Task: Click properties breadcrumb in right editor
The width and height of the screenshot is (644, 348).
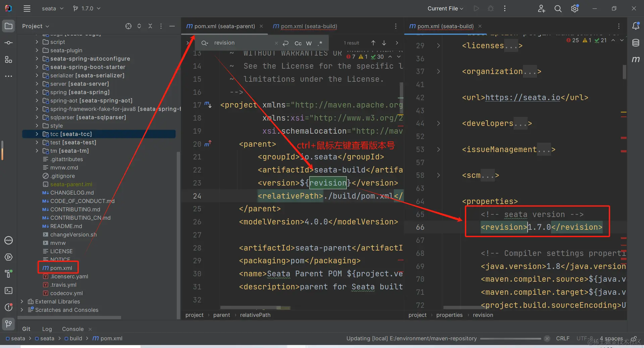Action: [x=449, y=315]
